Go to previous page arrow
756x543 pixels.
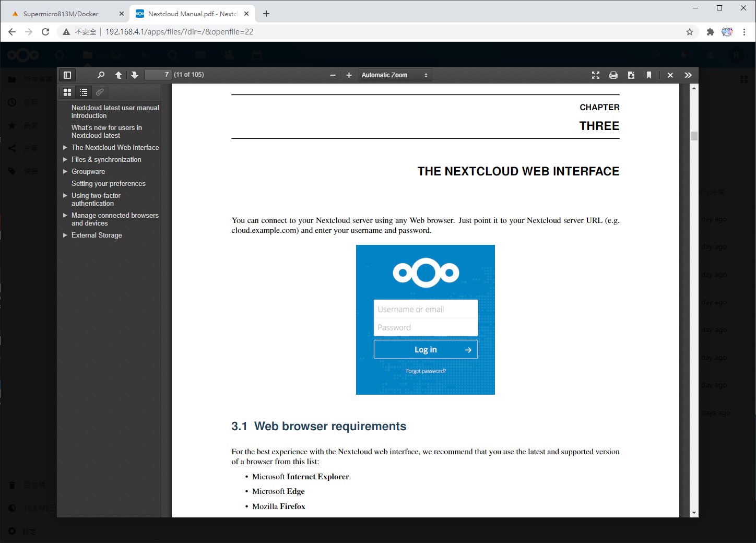(x=119, y=75)
